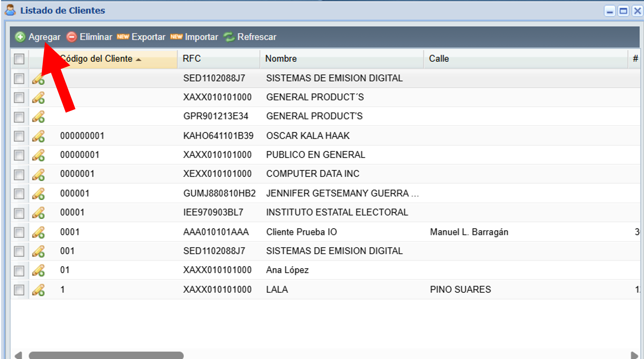Select JENNIFER GETSEMANY GUERRA name cell

tap(342, 193)
